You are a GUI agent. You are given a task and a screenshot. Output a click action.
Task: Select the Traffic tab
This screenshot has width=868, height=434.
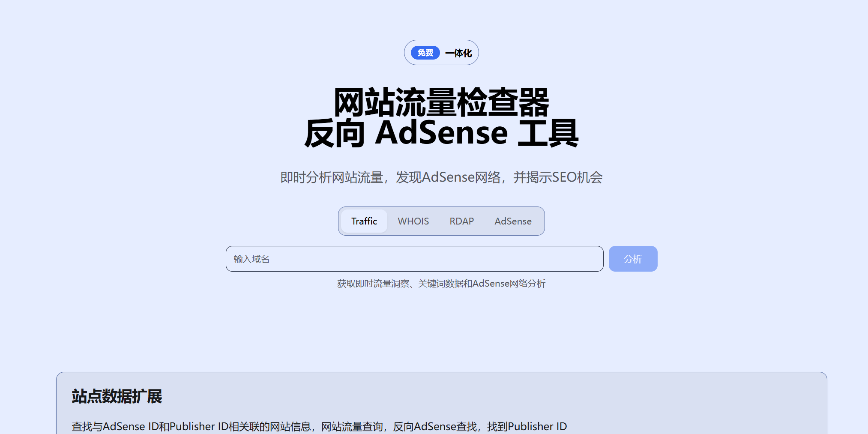[x=364, y=221]
